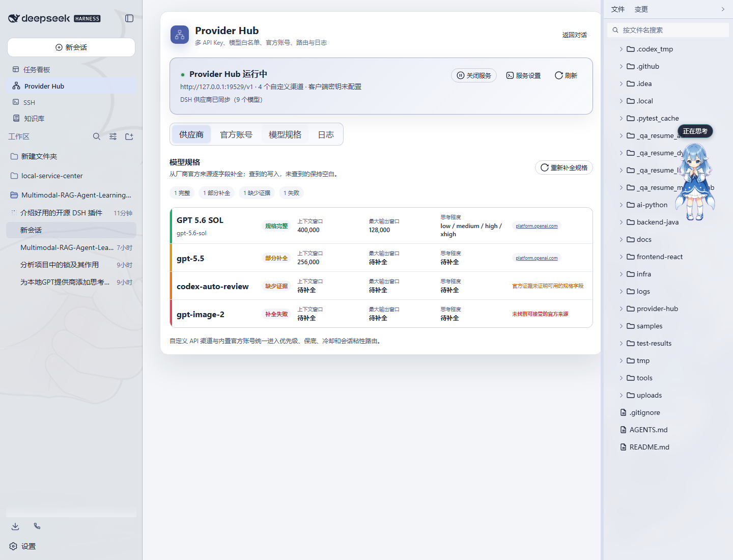
Task: Start a new chat with the 新会话 button
Action: pos(71,47)
